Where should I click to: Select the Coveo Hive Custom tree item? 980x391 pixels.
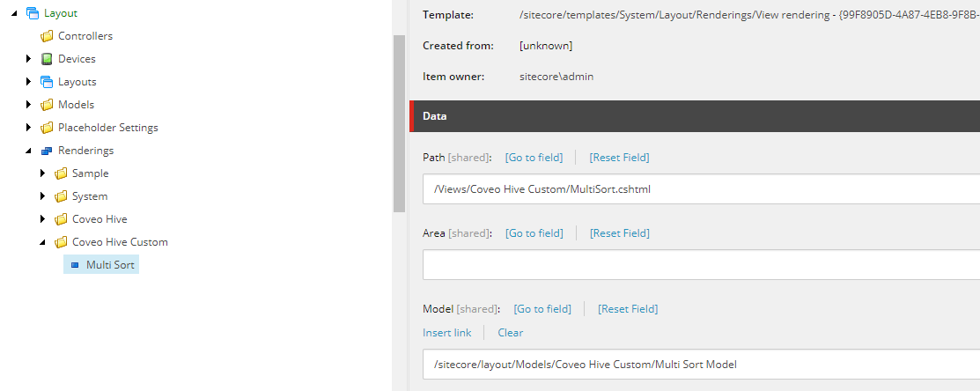pos(120,241)
